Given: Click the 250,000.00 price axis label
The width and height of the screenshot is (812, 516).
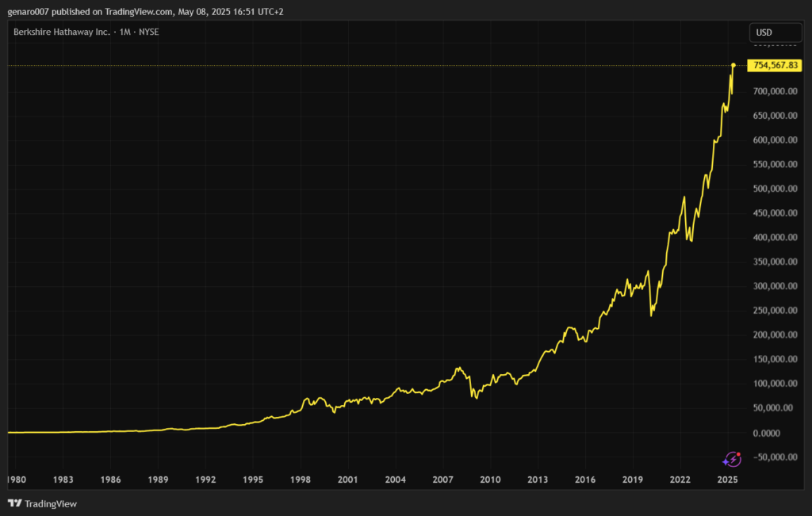Looking at the screenshot, I should pos(775,311).
